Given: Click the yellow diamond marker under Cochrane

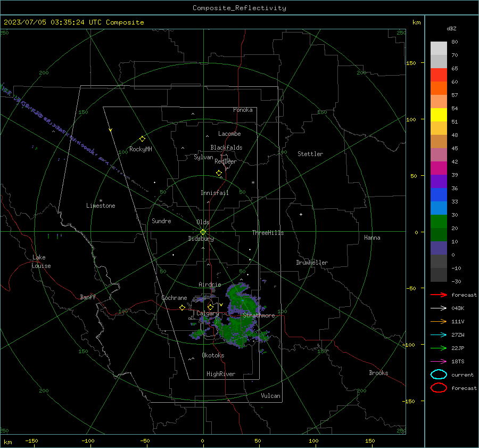Looking at the screenshot, I should (x=183, y=308).
